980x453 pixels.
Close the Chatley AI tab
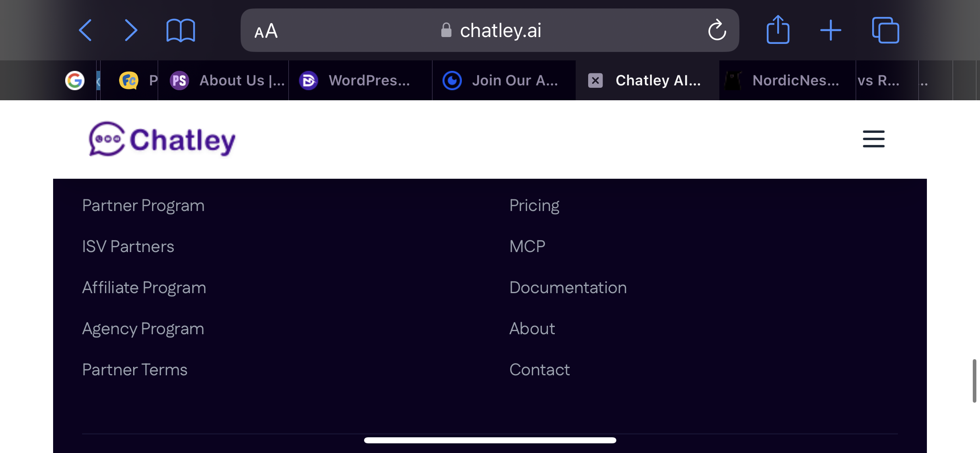(595, 81)
